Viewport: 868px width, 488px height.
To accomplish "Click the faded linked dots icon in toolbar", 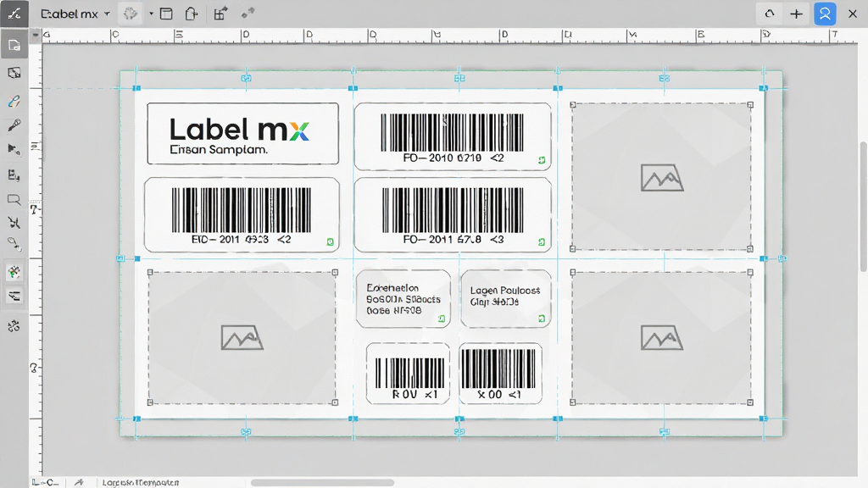I will [x=248, y=13].
